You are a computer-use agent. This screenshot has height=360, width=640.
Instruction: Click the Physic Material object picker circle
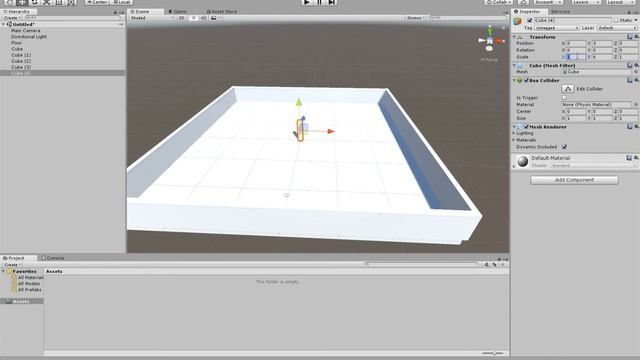636,104
